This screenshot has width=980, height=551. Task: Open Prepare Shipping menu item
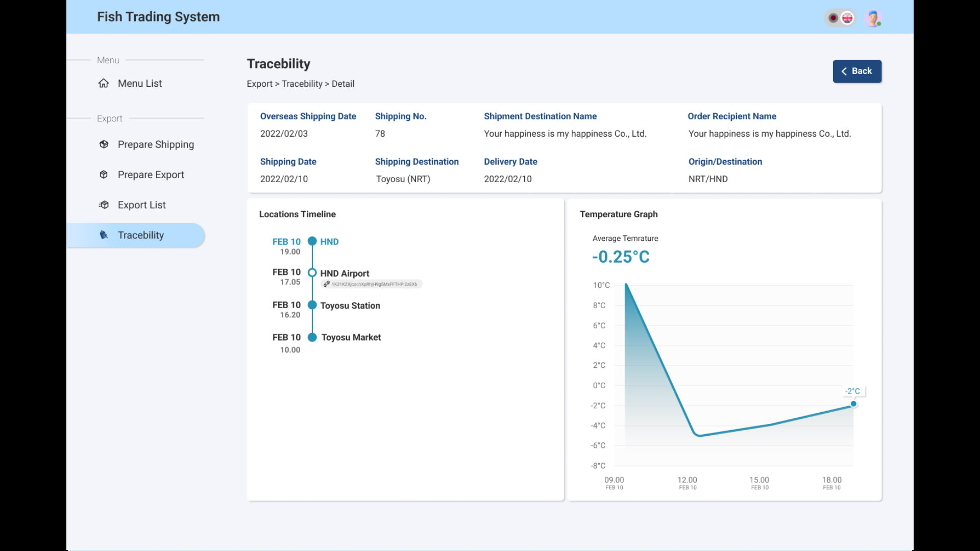coord(156,144)
